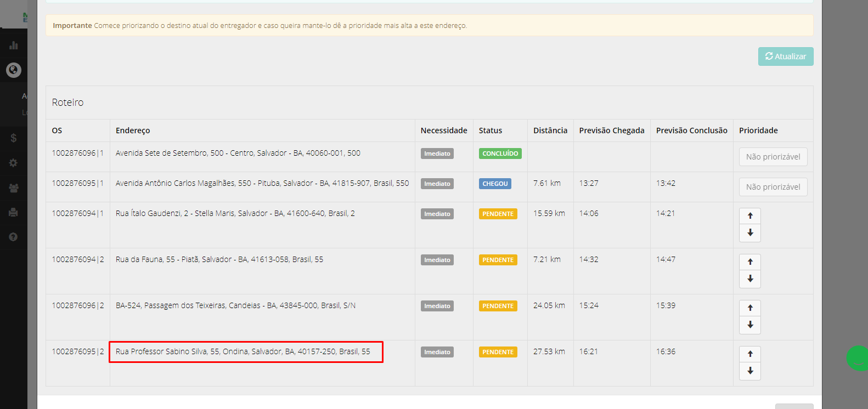The height and width of the screenshot is (409, 868).
Task: Click the CHEGOU status badge
Action: pyautogui.click(x=495, y=184)
